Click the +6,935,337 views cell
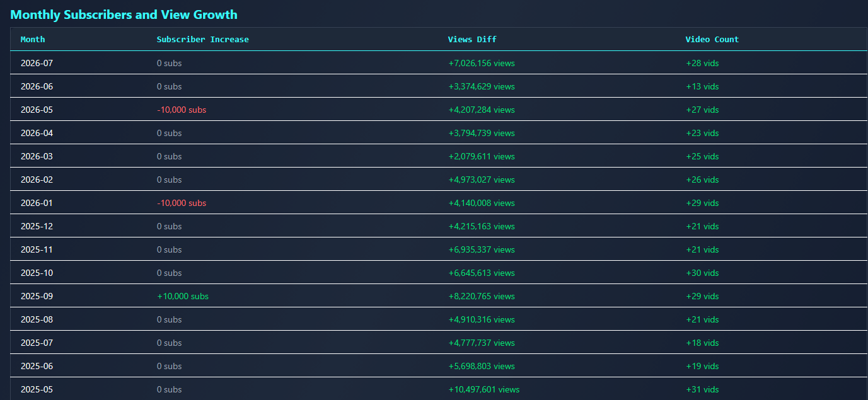Image resolution: width=868 pixels, height=400 pixels. point(482,249)
